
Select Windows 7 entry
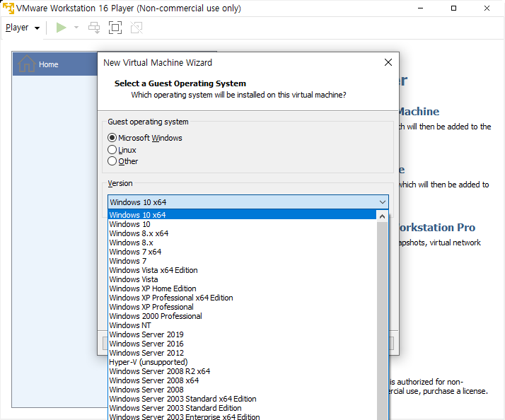242,261
